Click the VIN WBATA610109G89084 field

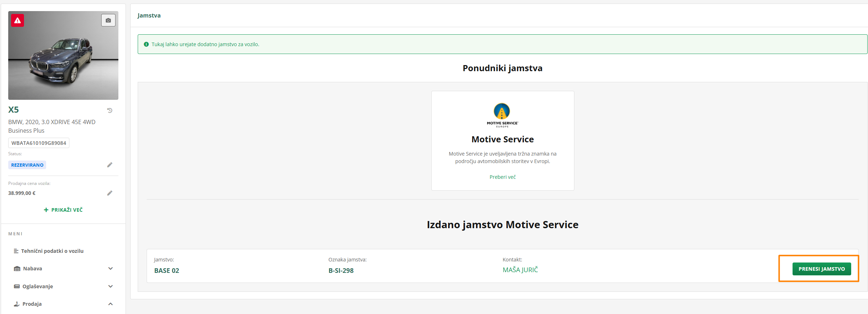click(39, 143)
